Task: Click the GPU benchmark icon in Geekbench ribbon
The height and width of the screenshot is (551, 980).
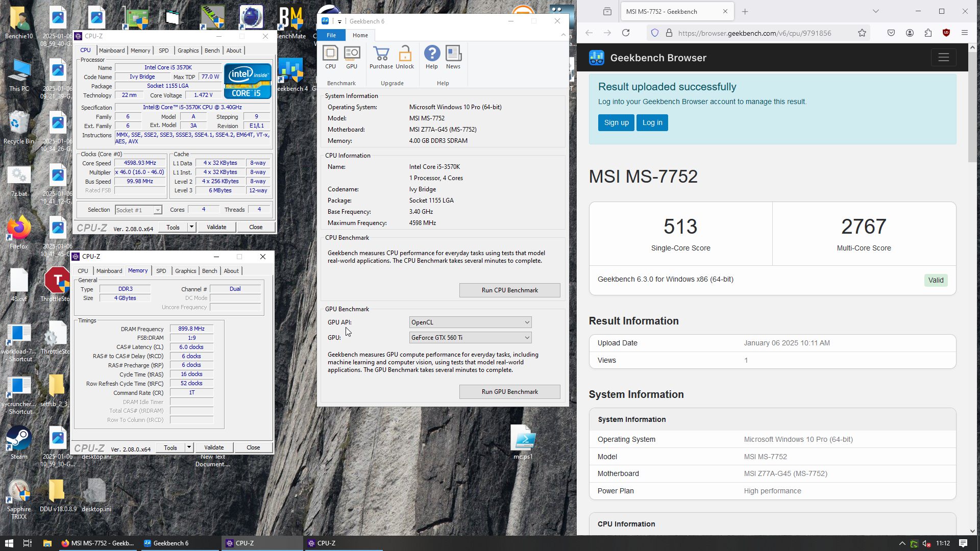Action: [x=352, y=58]
